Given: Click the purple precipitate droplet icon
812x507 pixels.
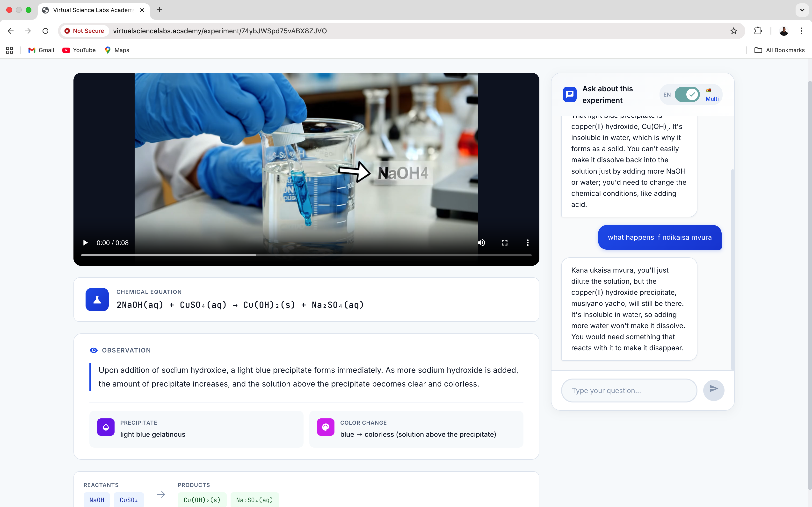Looking at the screenshot, I should [x=106, y=427].
